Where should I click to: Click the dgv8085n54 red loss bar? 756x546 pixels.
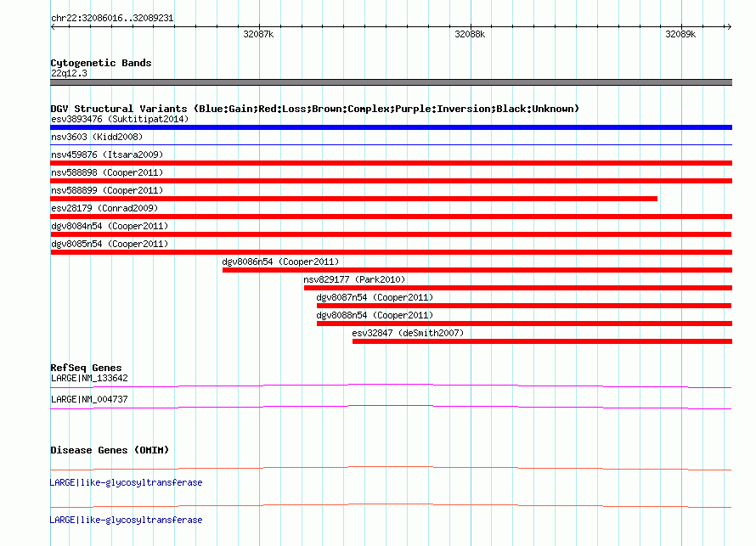(391, 252)
